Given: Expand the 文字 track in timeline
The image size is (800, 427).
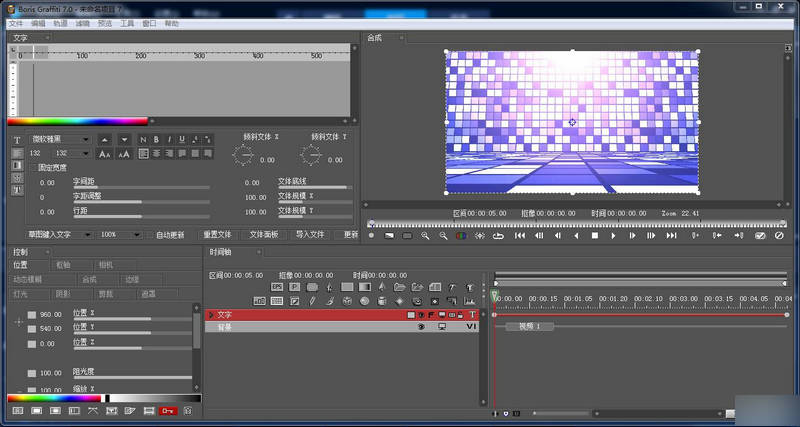Looking at the screenshot, I should [x=211, y=314].
